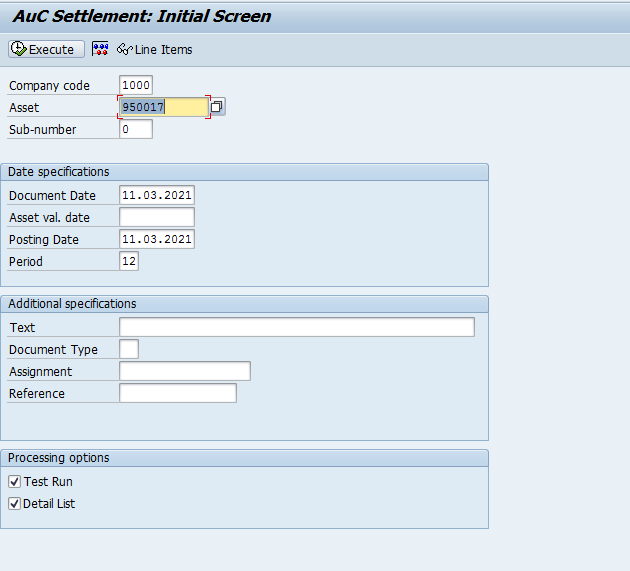Select the Sub-number field
This screenshot has height=571, width=630.
136,129
